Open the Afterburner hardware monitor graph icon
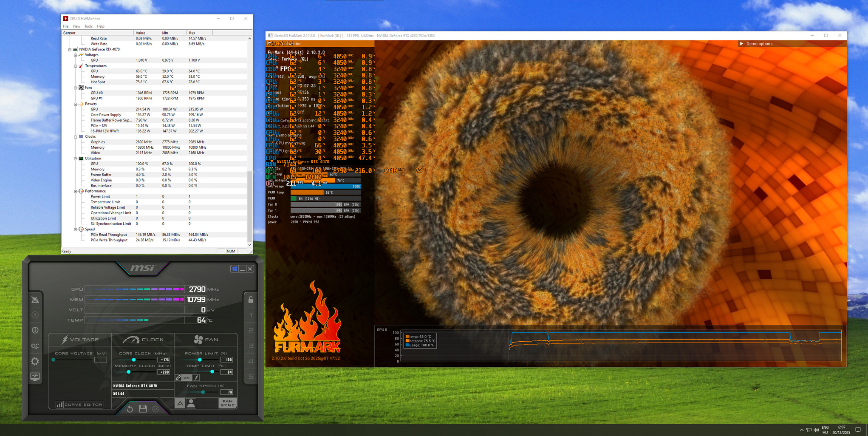This screenshot has height=436, width=868. point(35,377)
